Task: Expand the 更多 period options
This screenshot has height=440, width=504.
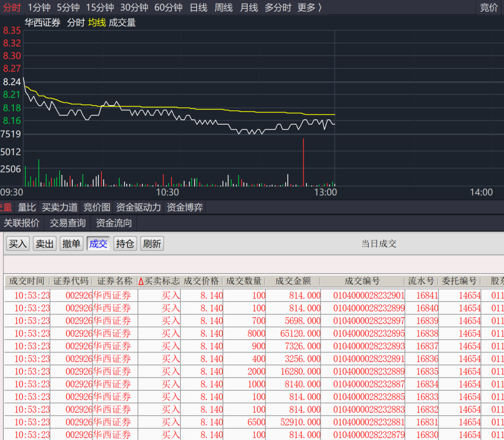Action: (309, 7)
